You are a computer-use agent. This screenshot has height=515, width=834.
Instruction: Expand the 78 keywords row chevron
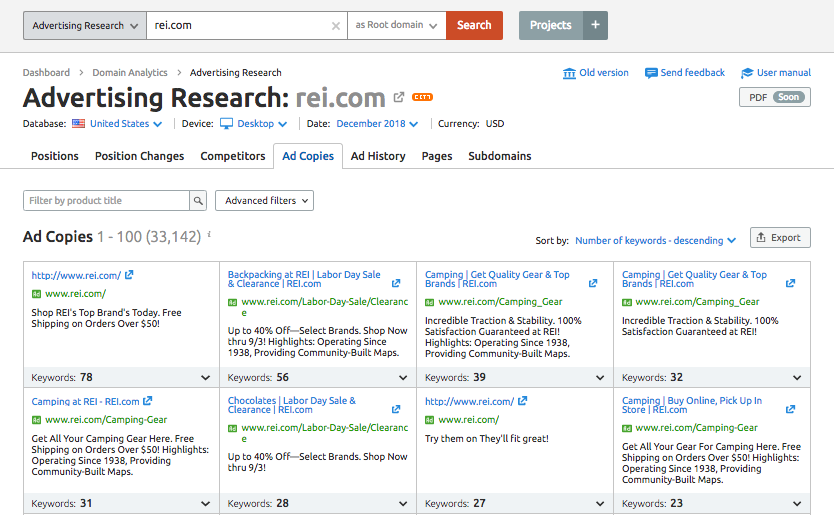coord(206,378)
